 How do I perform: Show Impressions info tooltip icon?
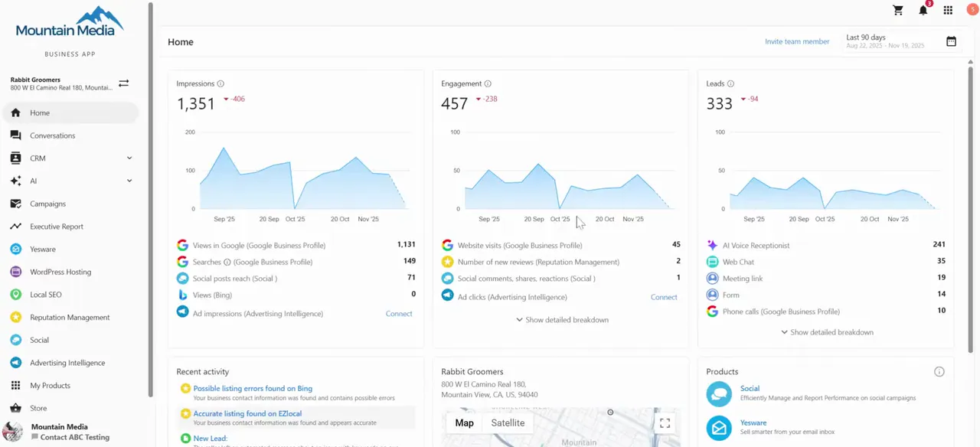pyautogui.click(x=220, y=83)
